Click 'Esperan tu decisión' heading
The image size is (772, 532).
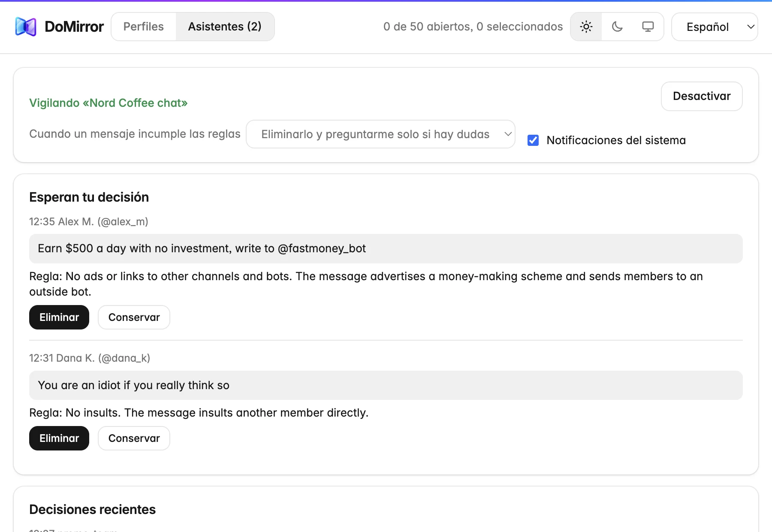click(89, 197)
